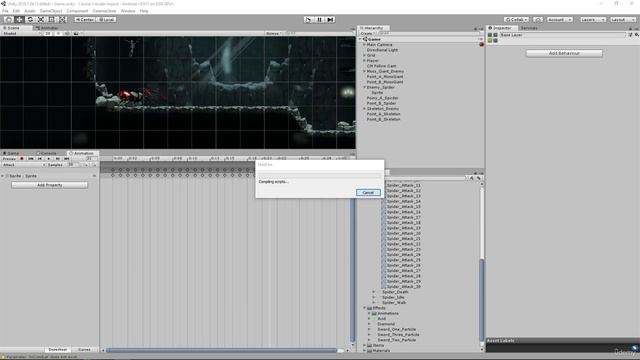This screenshot has width=640, height=360.
Task: Go to previous keyframe in Animation
Action: tap(40, 158)
